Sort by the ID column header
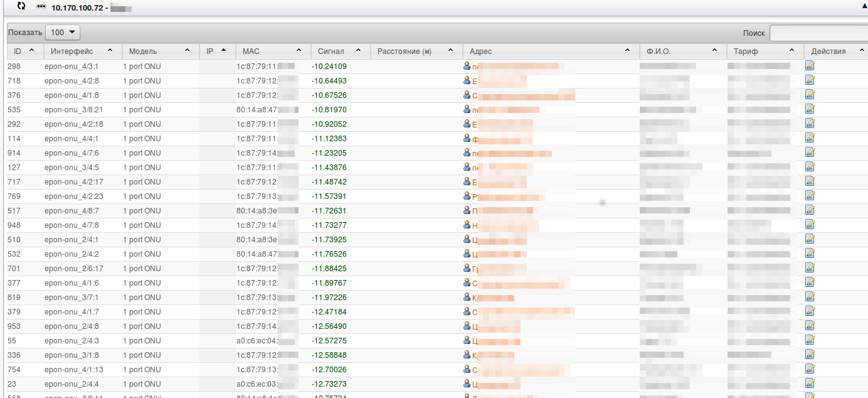This screenshot has width=868, height=398. pos(25,51)
